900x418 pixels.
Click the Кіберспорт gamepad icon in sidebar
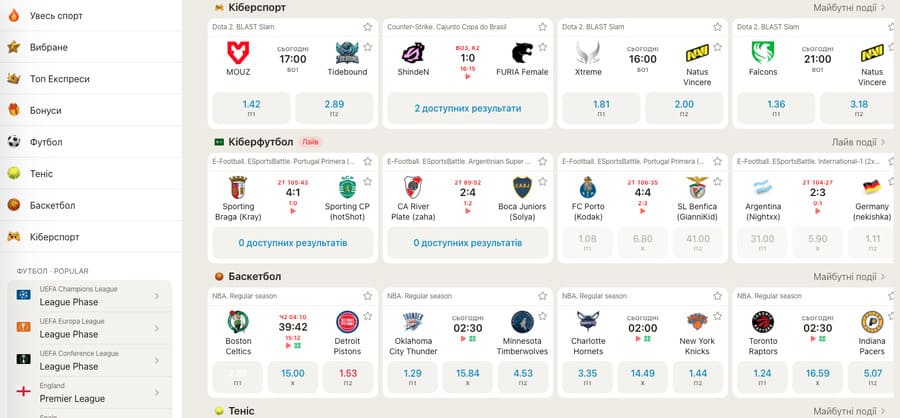14,237
